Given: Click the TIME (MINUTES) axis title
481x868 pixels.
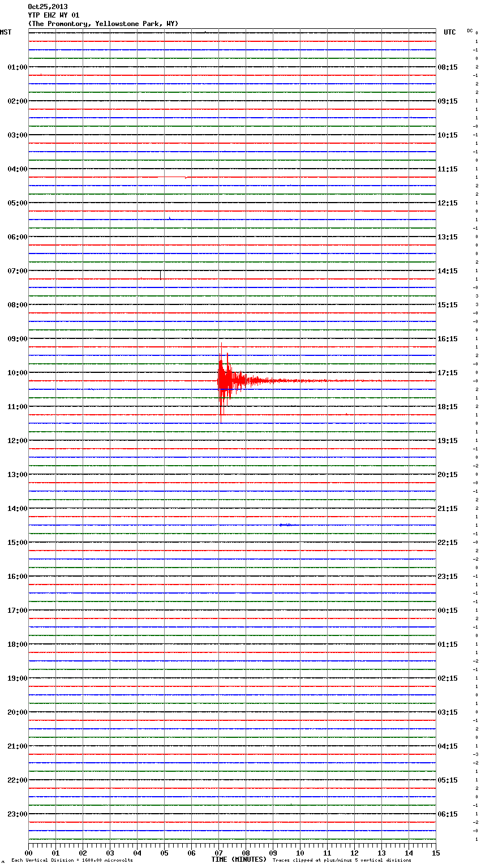Looking at the screenshot, I should tap(239, 860).
